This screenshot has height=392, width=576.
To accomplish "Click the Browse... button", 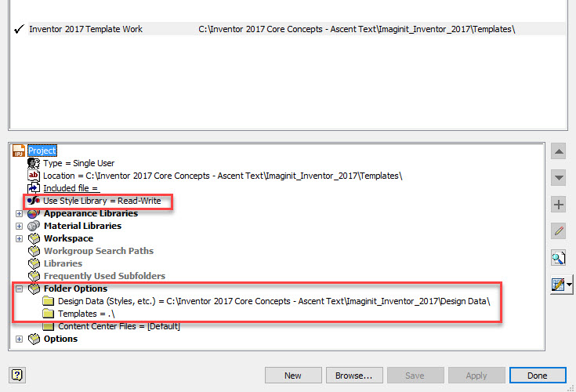I will 354,376.
